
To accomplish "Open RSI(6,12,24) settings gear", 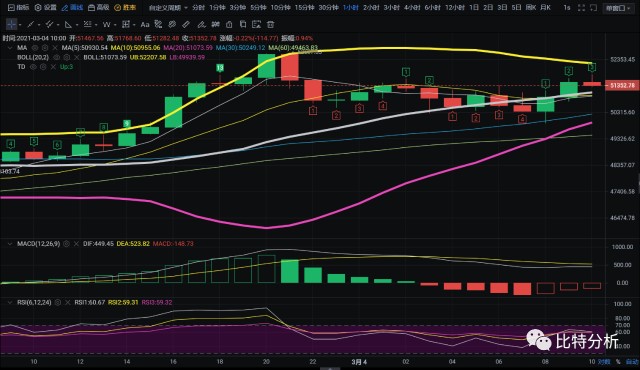I will tap(58, 302).
